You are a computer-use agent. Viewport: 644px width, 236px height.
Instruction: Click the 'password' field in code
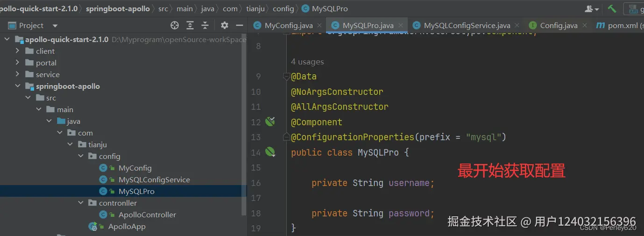pyautogui.click(x=409, y=213)
